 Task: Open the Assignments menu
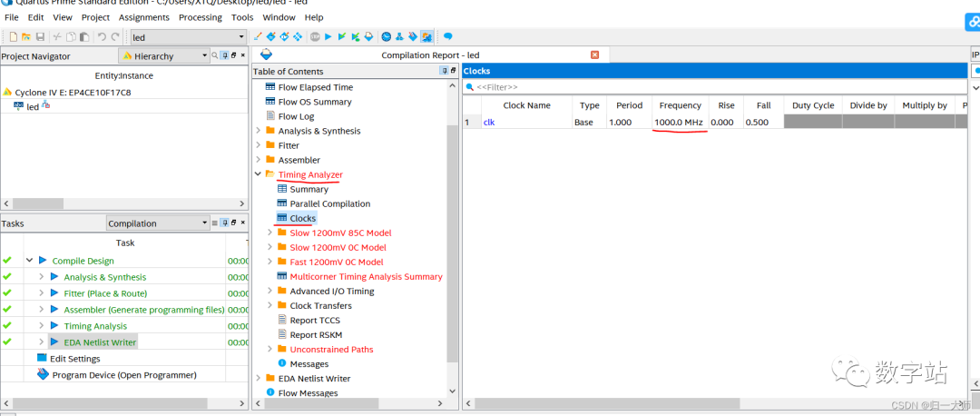click(143, 17)
